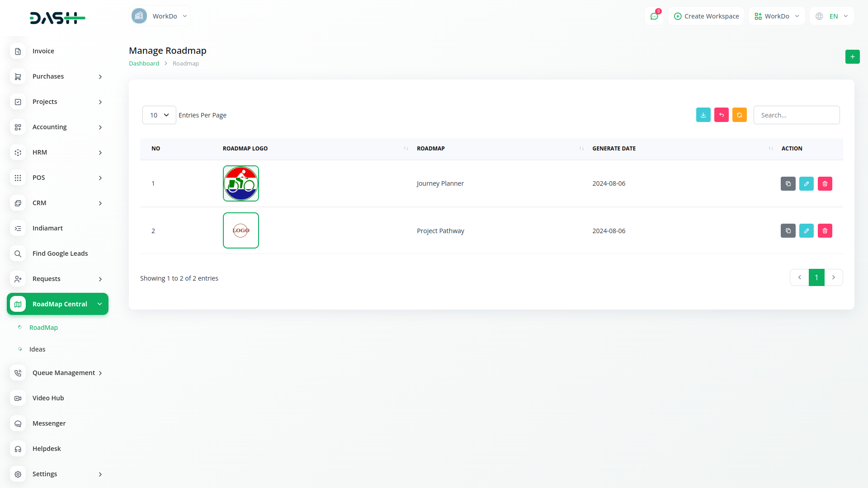Image resolution: width=868 pixels, height=488 pixels.
Task: Delete the Project Pathway roadmap
Action: click(x=825, y=231)
